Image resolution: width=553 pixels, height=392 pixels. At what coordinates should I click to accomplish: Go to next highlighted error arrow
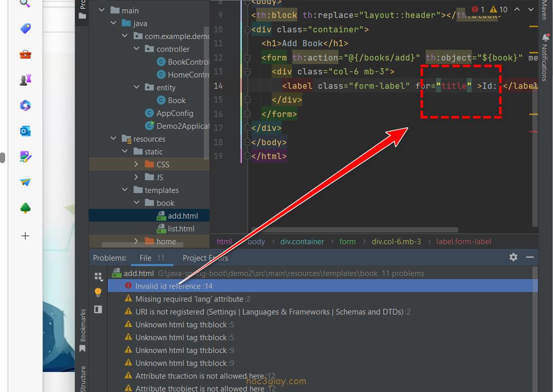coord(530,9)
